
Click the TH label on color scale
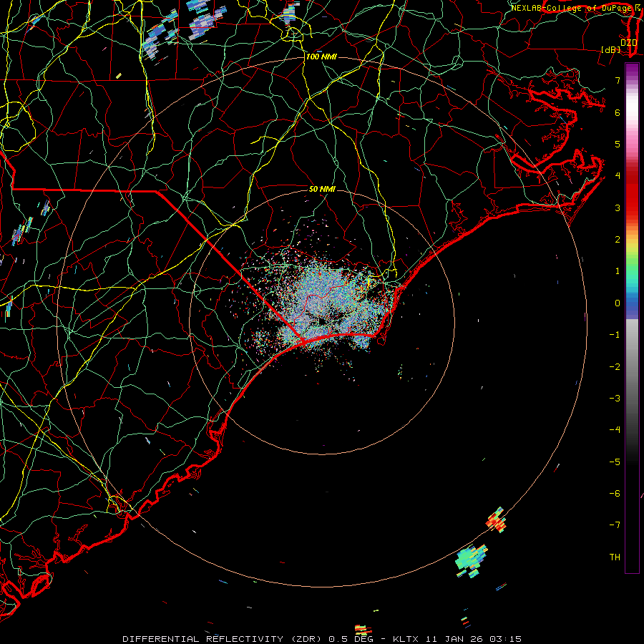coord(615,557)
